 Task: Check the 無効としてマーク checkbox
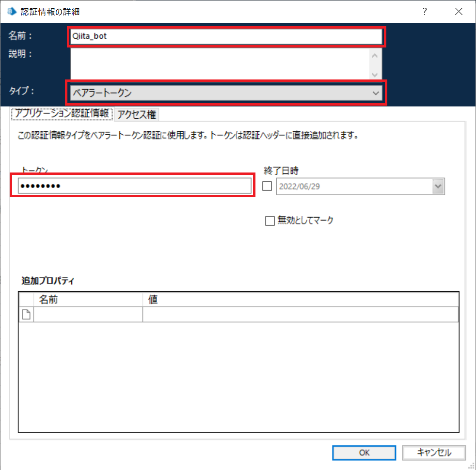[x=270, y=221]
